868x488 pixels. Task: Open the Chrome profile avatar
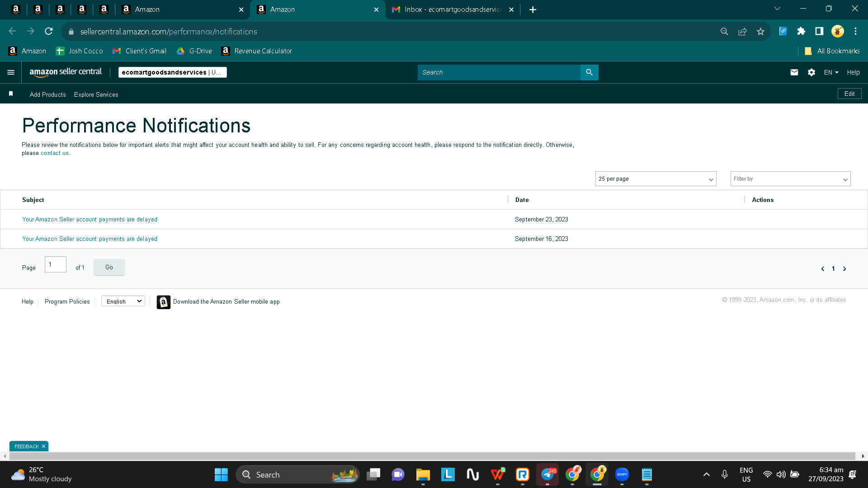pyautogui.click(x=838, y=31)
